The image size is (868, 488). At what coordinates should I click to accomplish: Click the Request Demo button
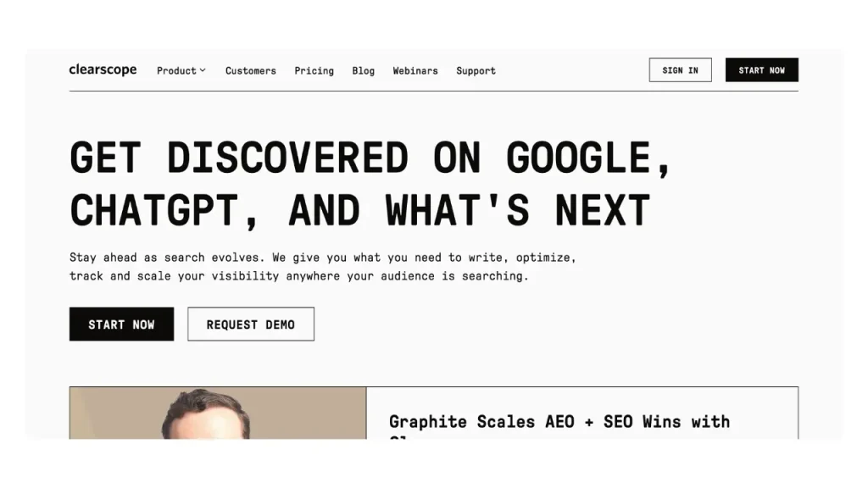251,324
